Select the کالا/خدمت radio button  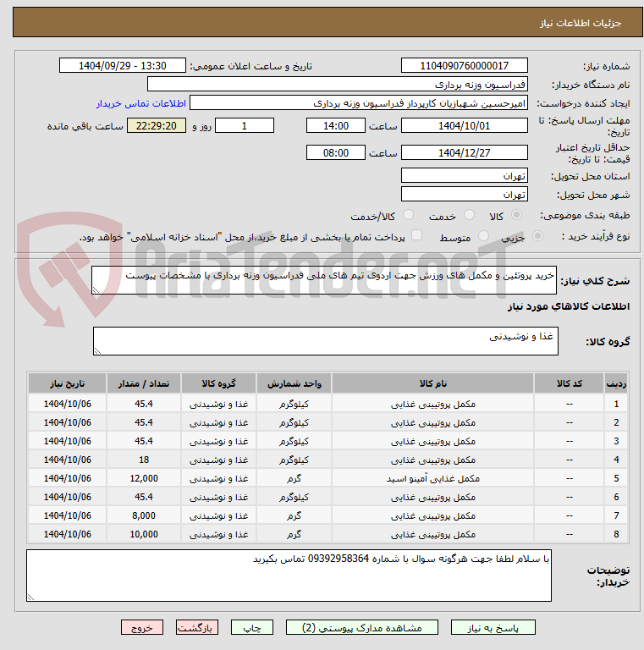408,215
